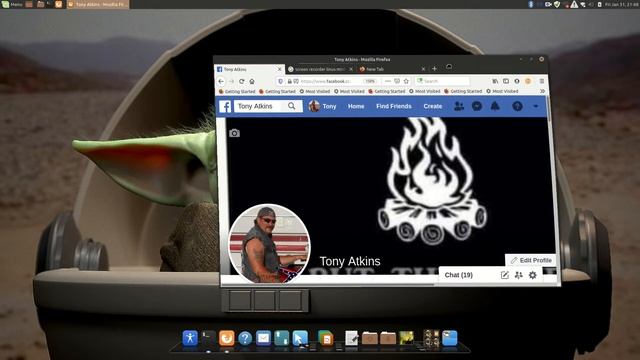
Task: Click the Firefox home icon
Action: (252, 81)
